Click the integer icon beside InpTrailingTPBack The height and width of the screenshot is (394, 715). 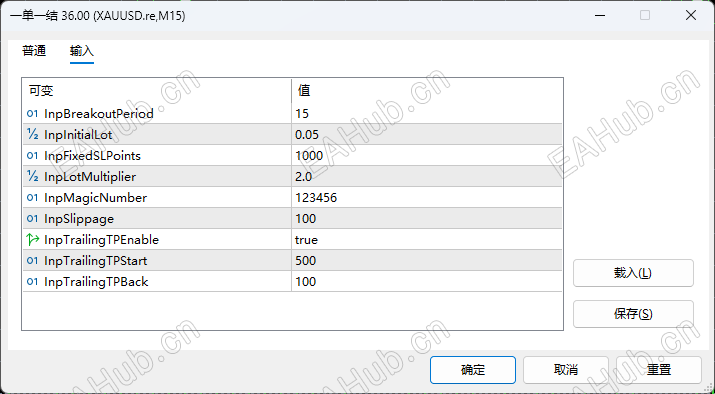(x=32, y=281)
